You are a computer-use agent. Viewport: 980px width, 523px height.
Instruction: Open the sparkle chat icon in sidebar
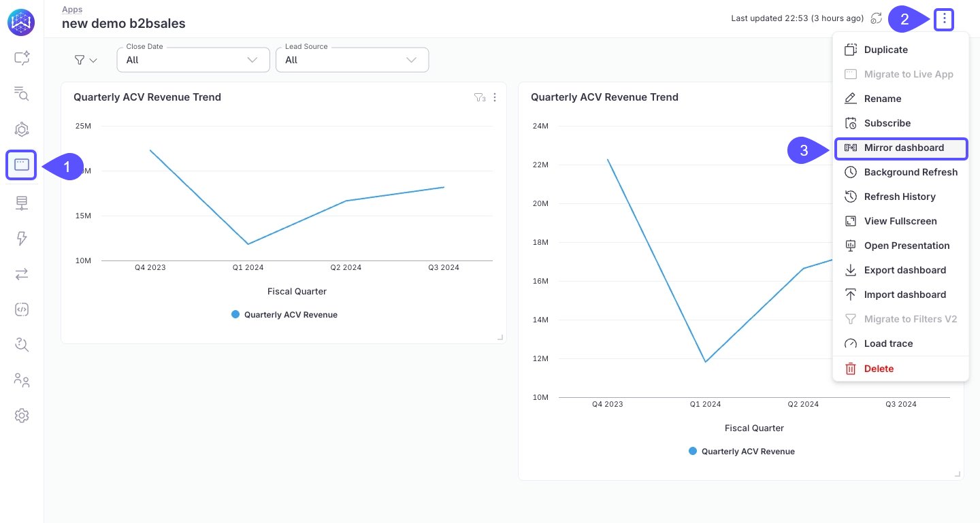(22, 58)
